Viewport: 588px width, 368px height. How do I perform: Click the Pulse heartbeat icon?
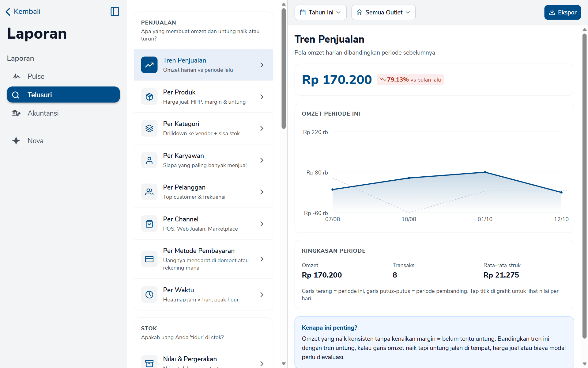pyautogui.click(x=16, y=76)
